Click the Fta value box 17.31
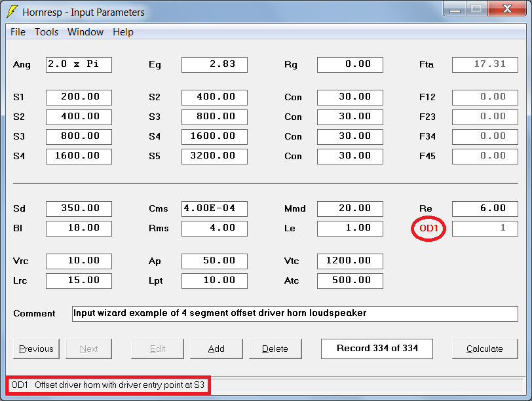This screenshot has width=532, height=401. [485, 64]
